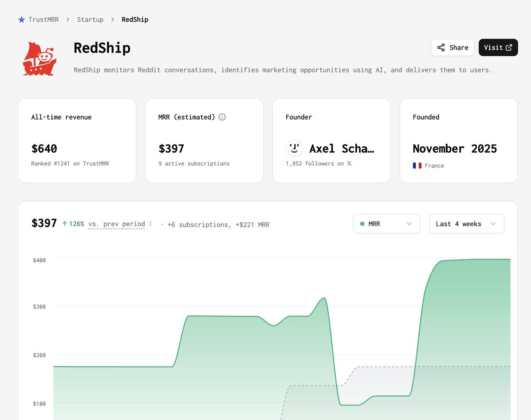
Task: Click the TrustMRR star logo icon
Action: click(22, 19)
